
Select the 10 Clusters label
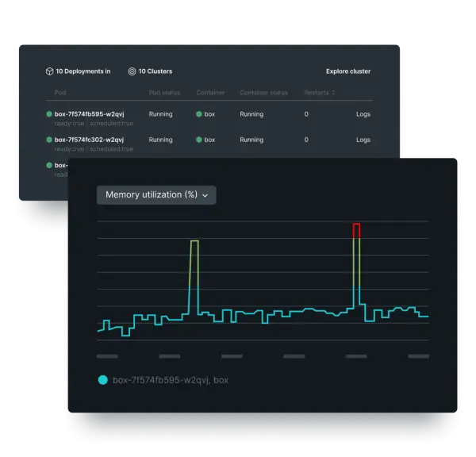155,71
